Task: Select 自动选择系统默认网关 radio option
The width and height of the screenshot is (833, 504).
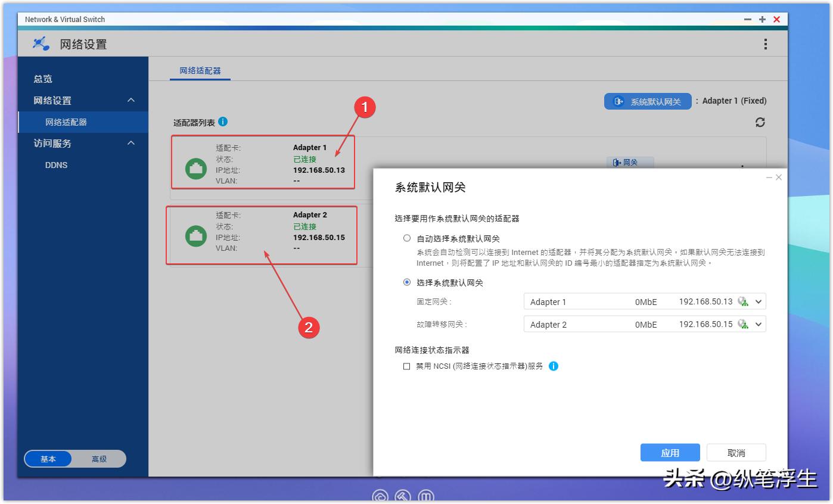Action: coord(407,237)
